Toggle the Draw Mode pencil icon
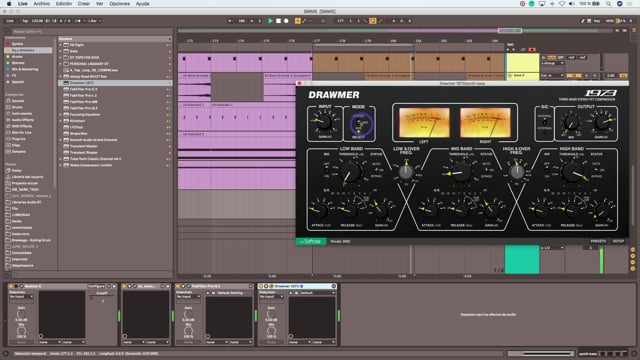 583,21
